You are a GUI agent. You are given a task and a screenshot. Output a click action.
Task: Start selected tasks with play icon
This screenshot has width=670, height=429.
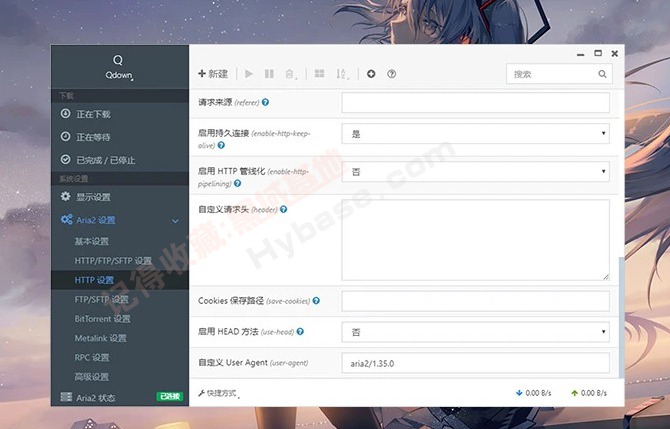(x=249, y=74)
